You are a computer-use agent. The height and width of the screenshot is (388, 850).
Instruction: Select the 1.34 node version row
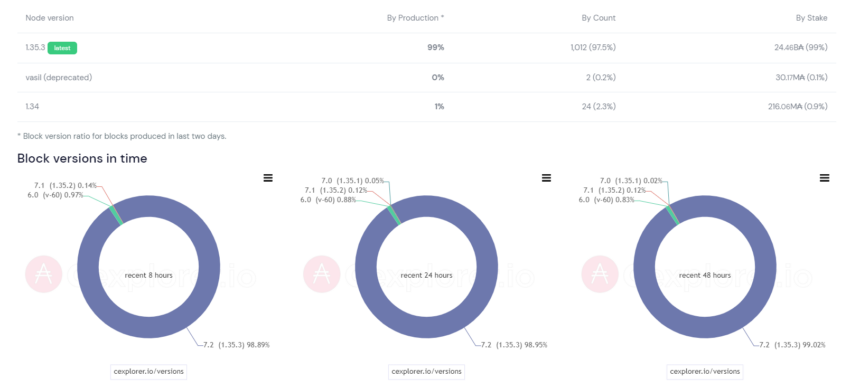426,107
